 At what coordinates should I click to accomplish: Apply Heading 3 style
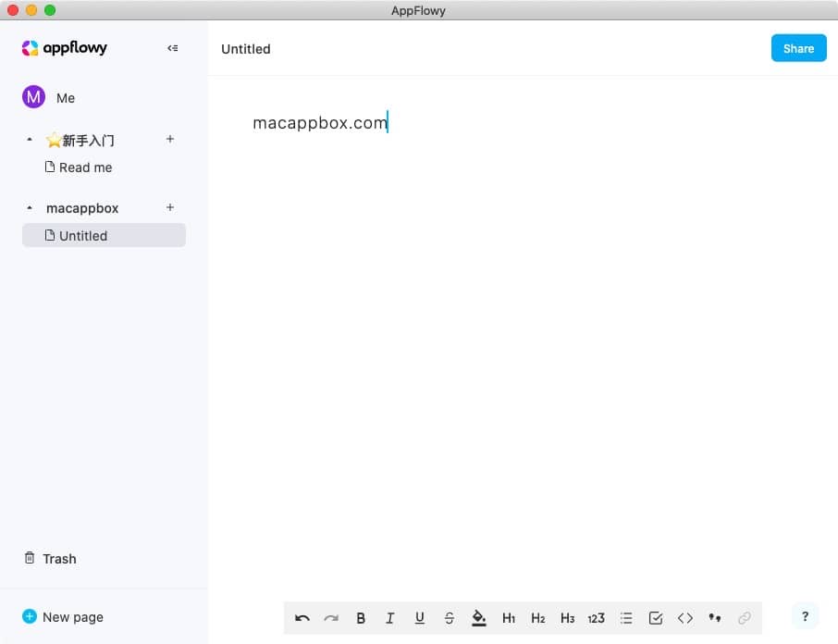point(568,618)
